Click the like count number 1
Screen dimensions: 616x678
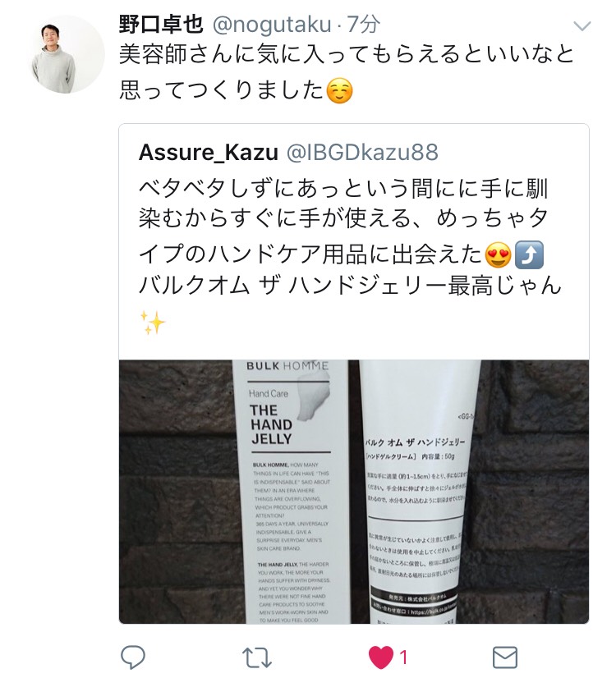(x=403, y=657)
